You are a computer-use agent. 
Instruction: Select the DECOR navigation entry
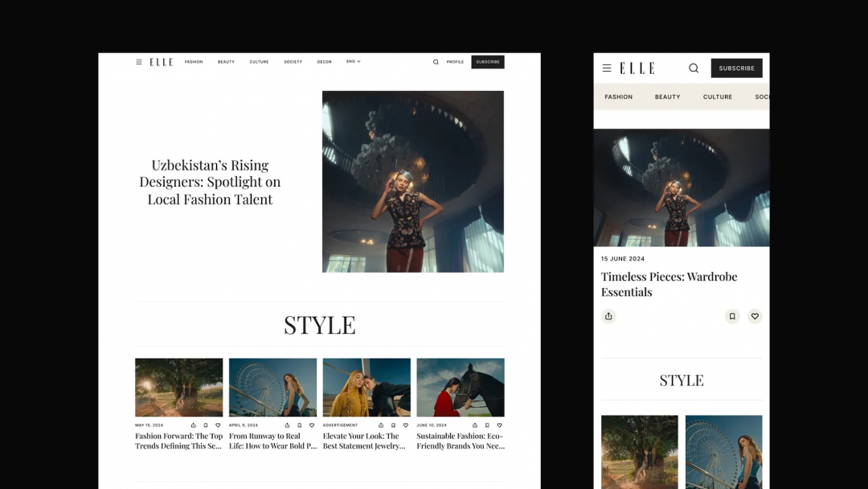(324, 62)
